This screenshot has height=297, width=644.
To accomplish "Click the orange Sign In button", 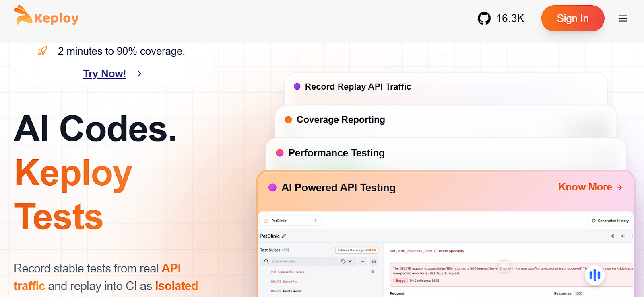I will click(572, 18).
